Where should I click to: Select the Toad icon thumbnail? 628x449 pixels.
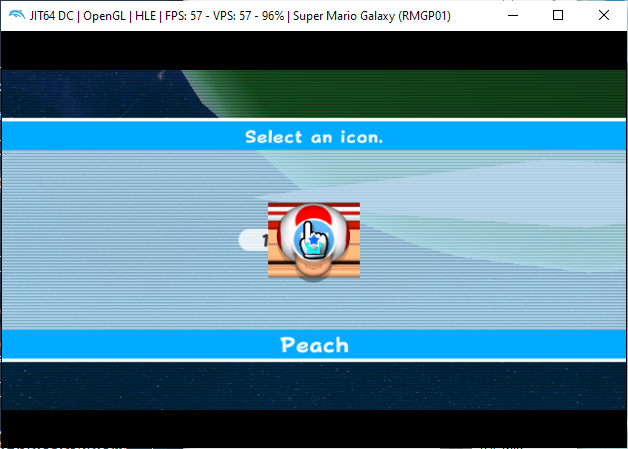pyautogui.click(x=314, y=240)
